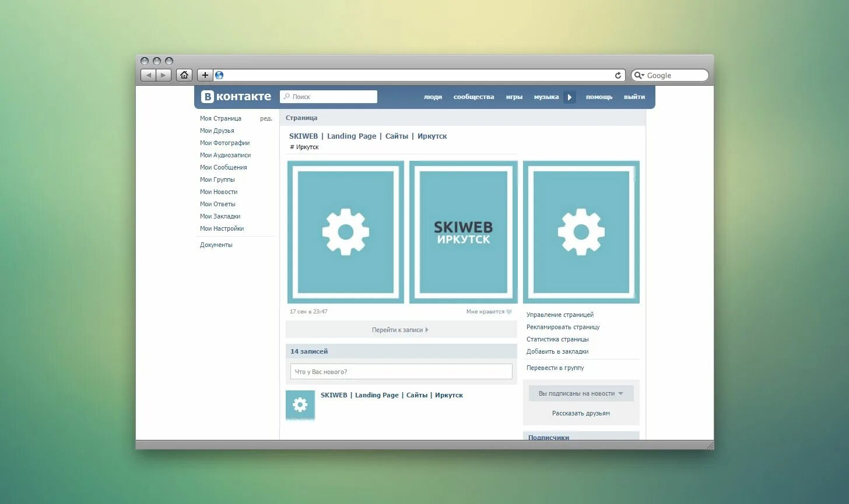Screen dimensions: 849x504
Task: Like the post via heart icon
Action: [509, 312]
